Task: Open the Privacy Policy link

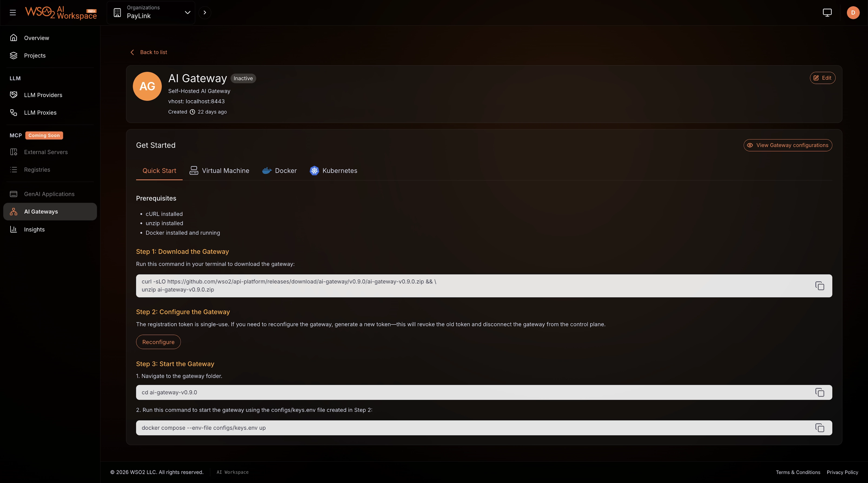Action: (842, 472)
